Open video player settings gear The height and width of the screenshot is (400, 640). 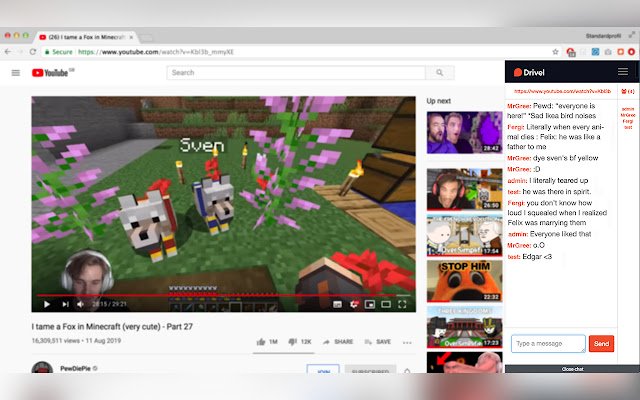point(354,304)
